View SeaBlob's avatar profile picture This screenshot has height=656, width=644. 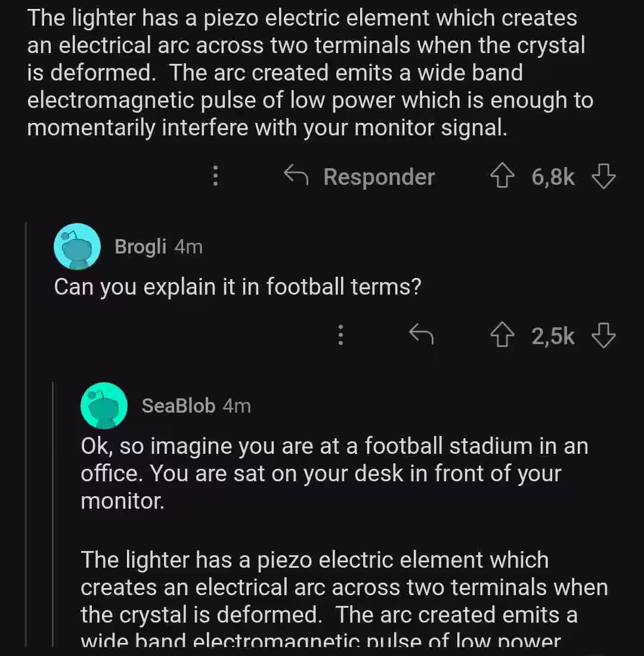(x=104, y=406)
